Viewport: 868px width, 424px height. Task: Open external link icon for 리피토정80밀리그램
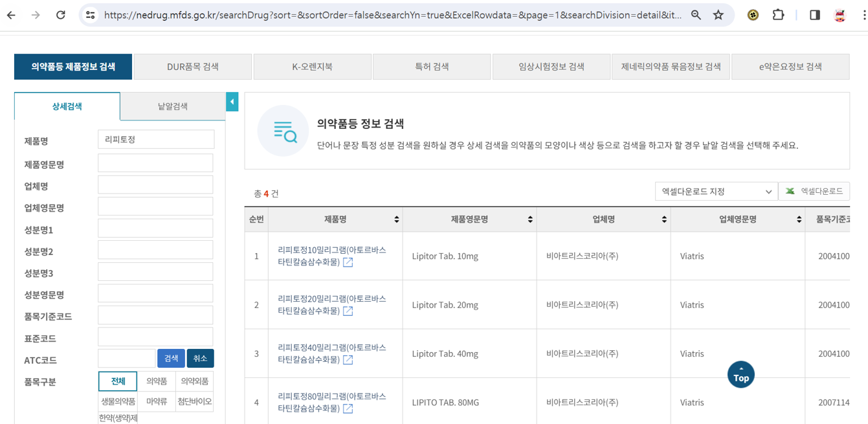(348, 408)
